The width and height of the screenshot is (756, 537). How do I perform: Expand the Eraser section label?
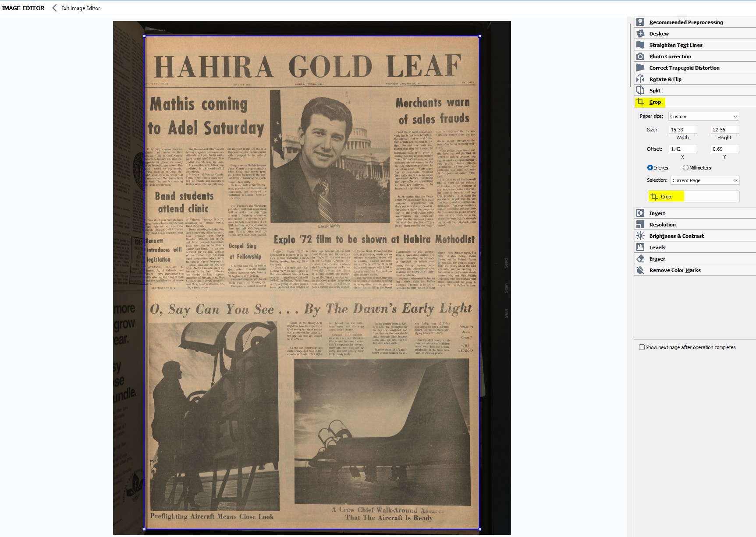click(x=657, y=259)
